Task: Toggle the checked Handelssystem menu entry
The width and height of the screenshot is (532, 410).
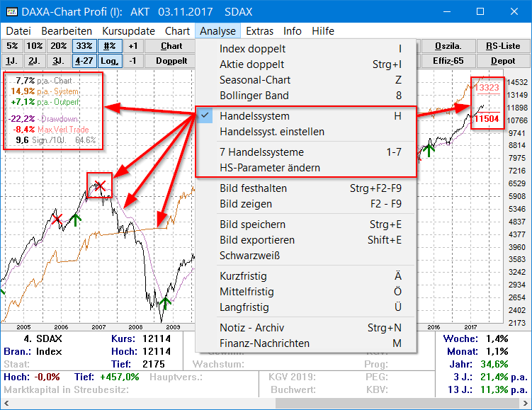Action: point(254,116)
